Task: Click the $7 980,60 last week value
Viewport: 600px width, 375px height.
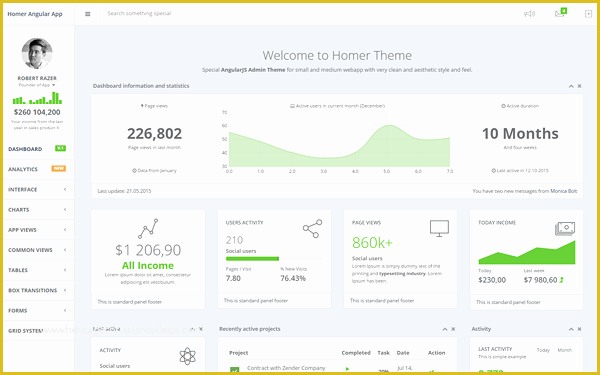Action: tap(540, 280)
